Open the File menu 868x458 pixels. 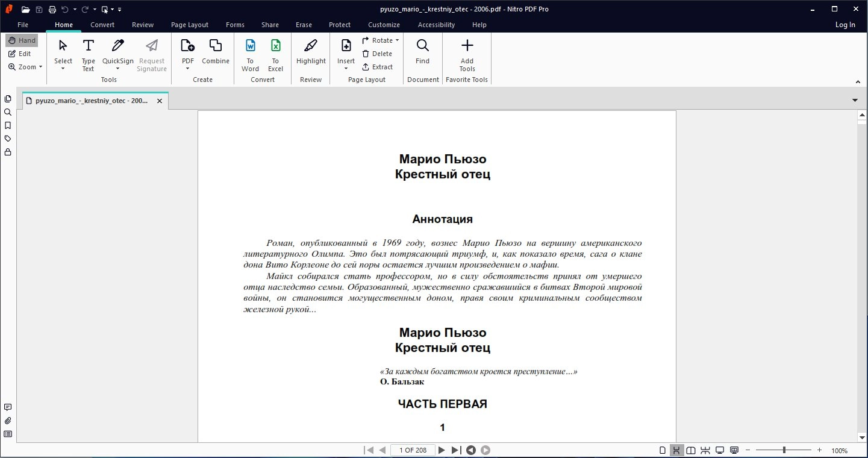(x=23, y=25)
